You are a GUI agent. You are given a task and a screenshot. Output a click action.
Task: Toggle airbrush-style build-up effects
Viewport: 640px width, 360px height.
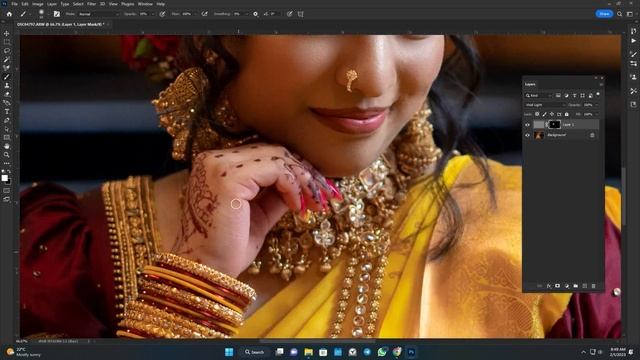(x=204, y=14)
